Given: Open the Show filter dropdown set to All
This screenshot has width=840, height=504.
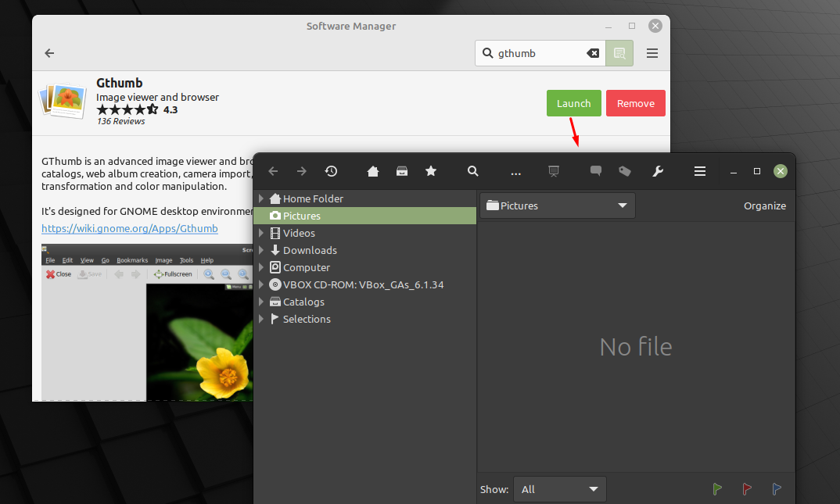Looking at the screenshot, I should point(560,489).
